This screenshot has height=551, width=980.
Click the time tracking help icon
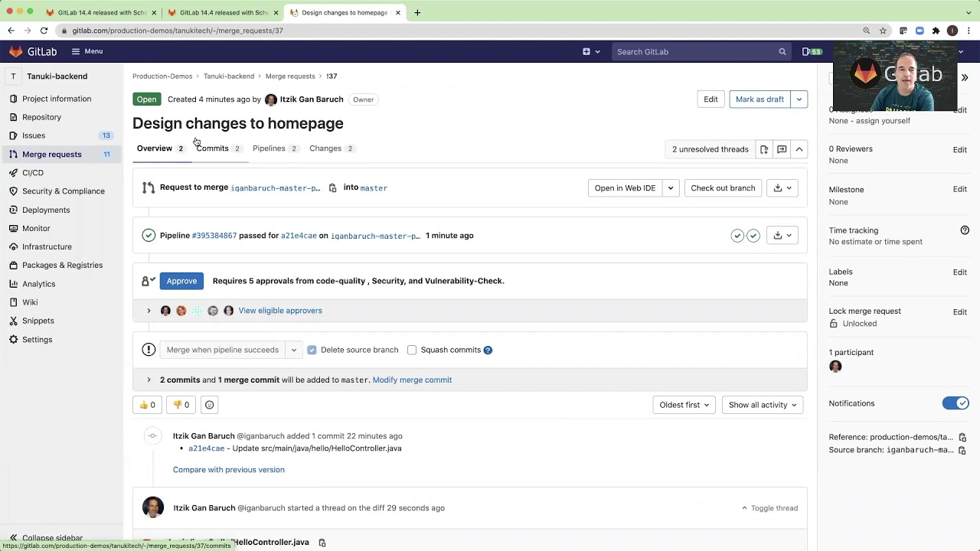coord(965,230)
